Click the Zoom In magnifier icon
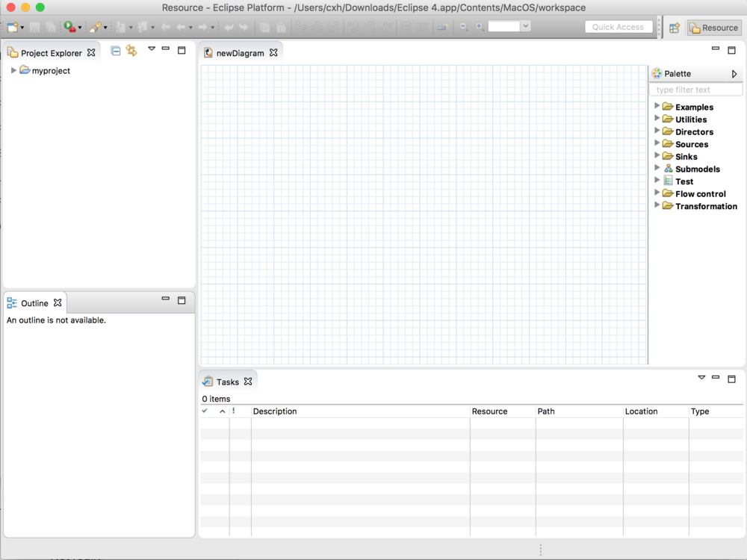Screen dimensions: 747x560 [x=479, y=26]
